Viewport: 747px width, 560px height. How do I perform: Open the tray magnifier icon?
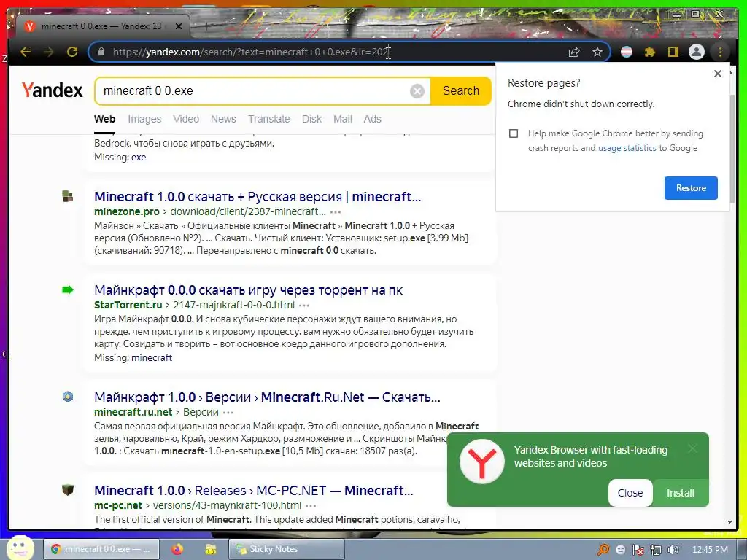coord(603,550)
